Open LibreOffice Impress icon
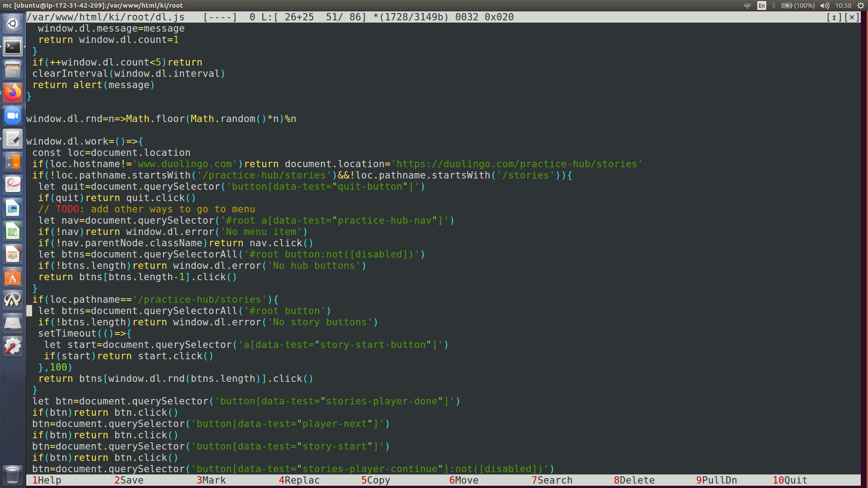The image size is (868, 488). click(x=13, y=254)
